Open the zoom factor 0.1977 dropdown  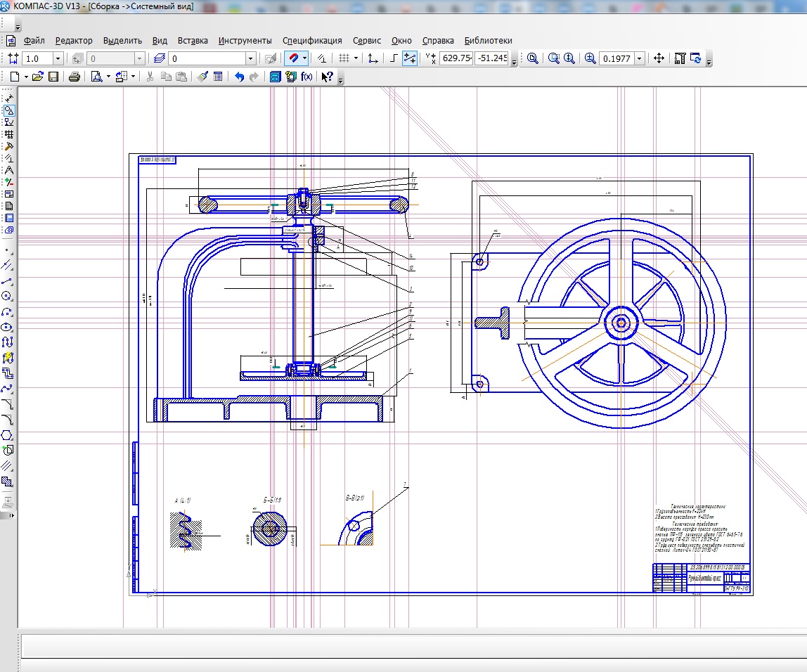639,58
